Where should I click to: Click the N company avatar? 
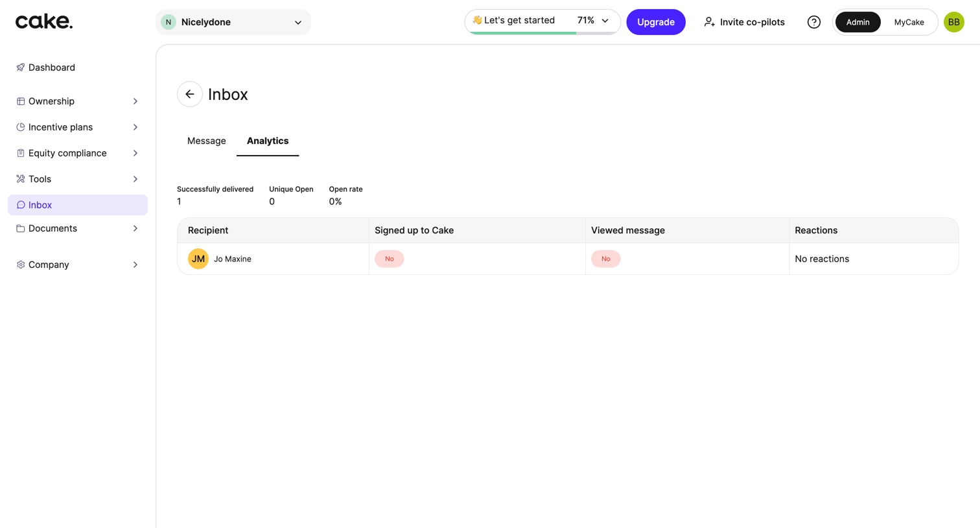(x=169, y=22)
